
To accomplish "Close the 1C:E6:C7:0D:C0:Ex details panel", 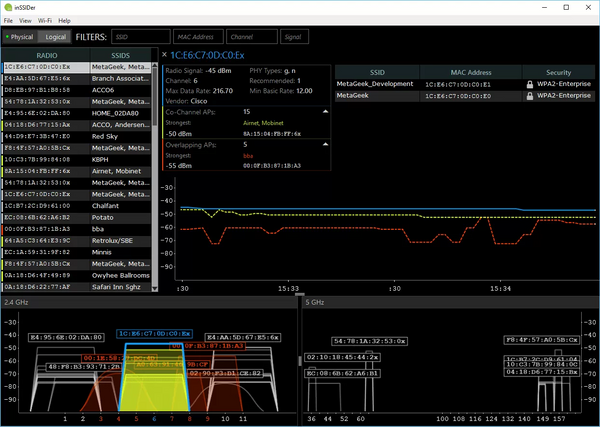I will pyautogui.click(x=165, y=55).
